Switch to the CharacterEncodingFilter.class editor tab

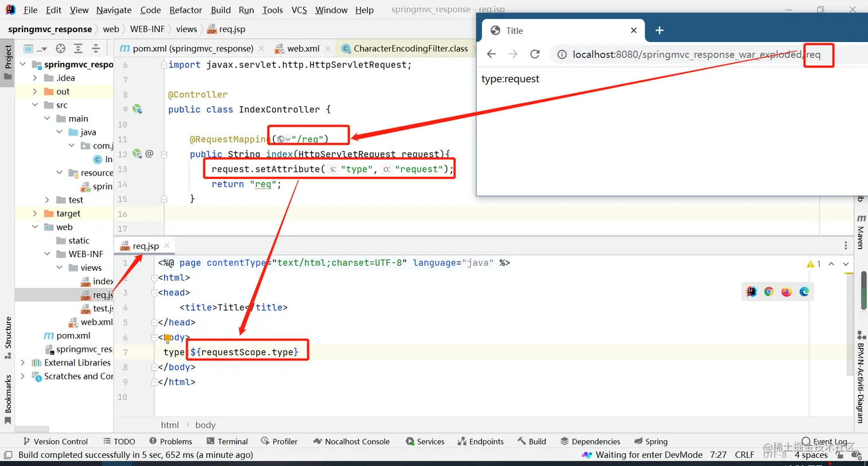pos(405,49)
